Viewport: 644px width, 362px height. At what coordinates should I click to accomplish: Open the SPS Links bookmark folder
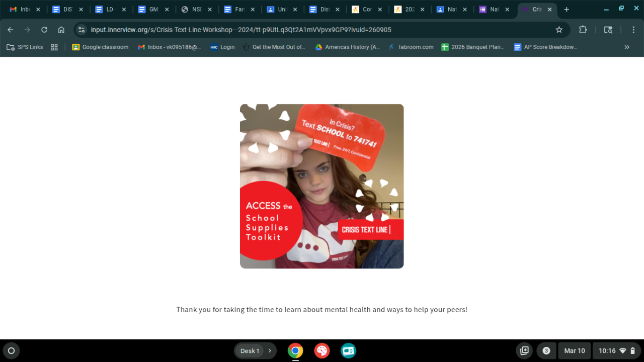pos(25,47)
